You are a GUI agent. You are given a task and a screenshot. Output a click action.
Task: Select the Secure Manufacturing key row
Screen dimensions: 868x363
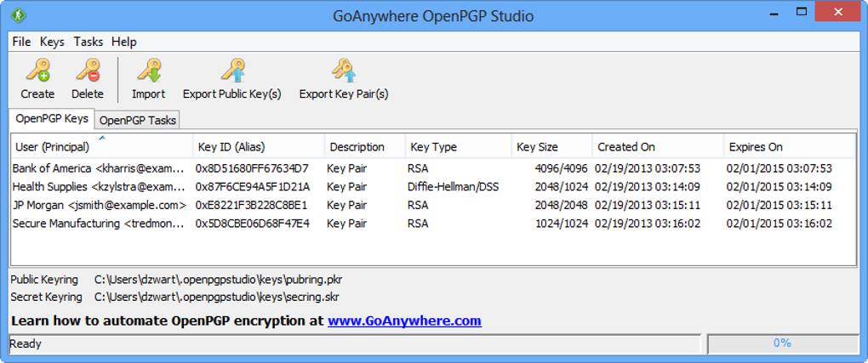click(98, 224)
